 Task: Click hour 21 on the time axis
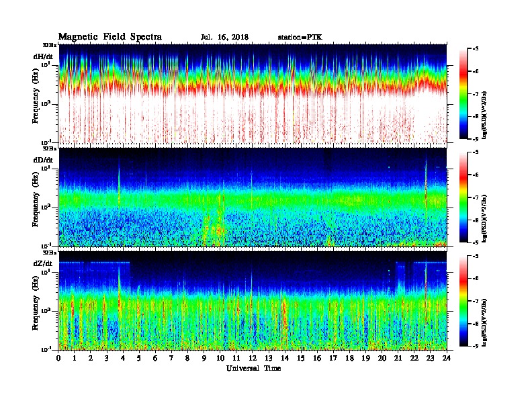[398, 358]
